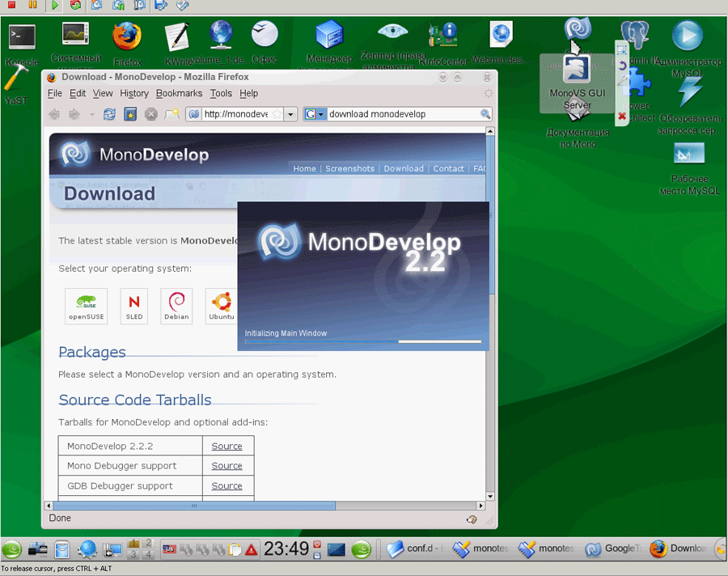This screenshot has height=576, width=728.
Task: Go forward in Firefox
Action: coord(74,114)
